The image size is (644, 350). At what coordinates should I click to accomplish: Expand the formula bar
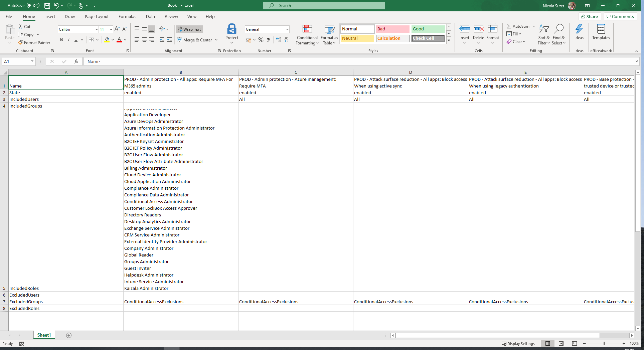[637, 61]
